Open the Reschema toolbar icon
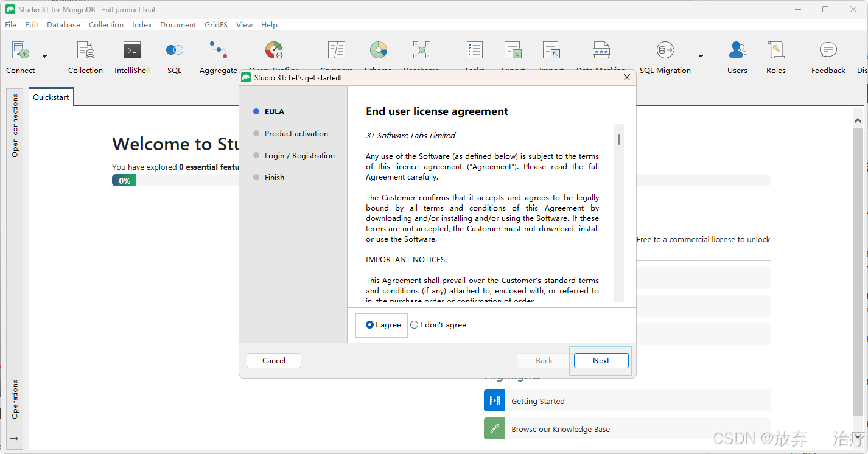Screen dimensions: 868x454 pos(421,51)
